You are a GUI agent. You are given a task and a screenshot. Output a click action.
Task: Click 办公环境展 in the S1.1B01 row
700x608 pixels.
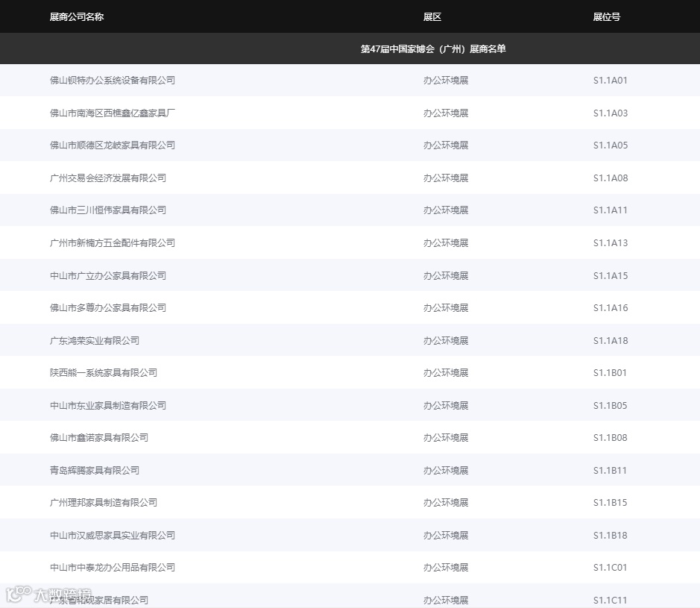pos(446,372)
